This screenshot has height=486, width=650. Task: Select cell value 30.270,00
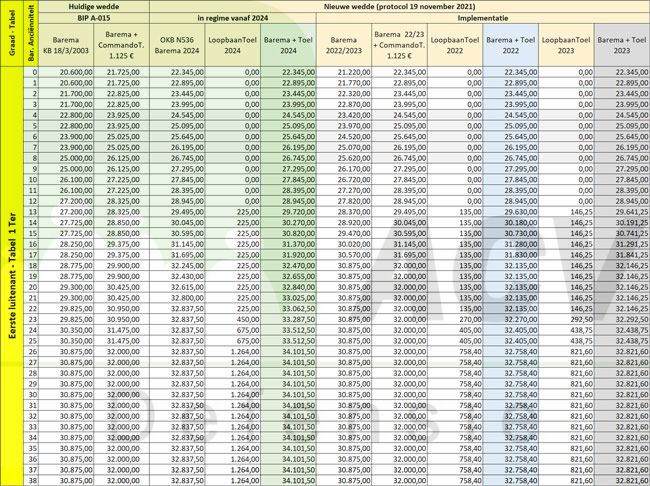click(x=299, y=223)
